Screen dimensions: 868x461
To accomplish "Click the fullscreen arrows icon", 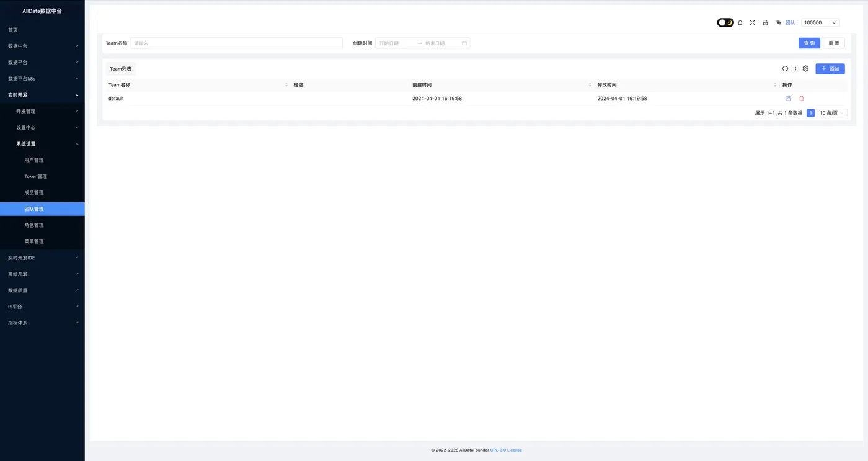I will pyautogui.click(x=752, y=22).
